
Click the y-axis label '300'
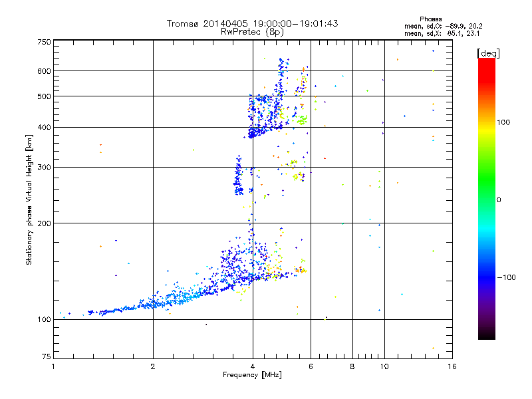tap(44, 168)
